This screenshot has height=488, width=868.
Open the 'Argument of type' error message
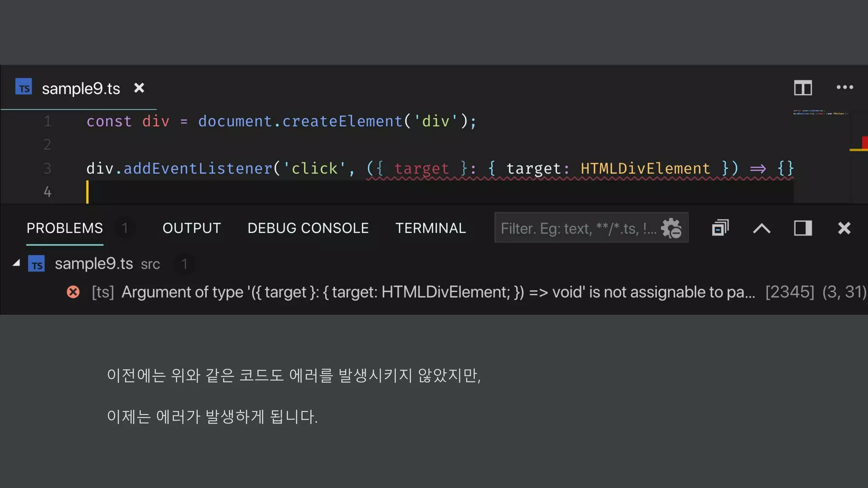438,292
